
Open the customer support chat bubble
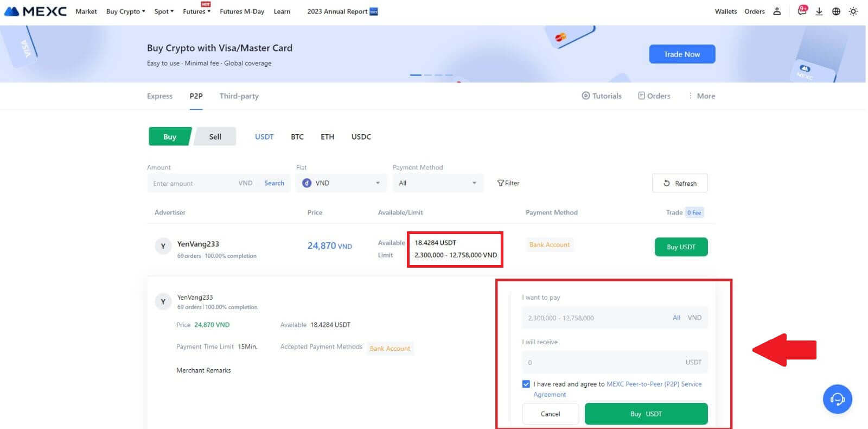837,399
